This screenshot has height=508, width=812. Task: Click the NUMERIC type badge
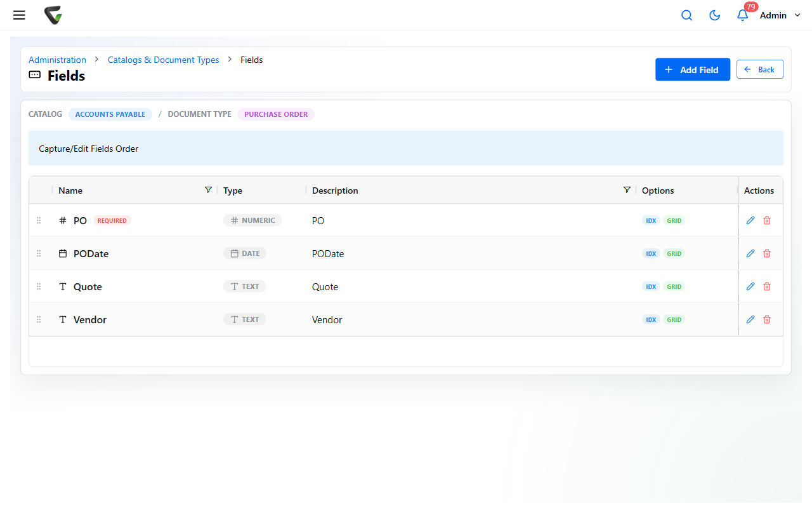[x=252, y=220]
